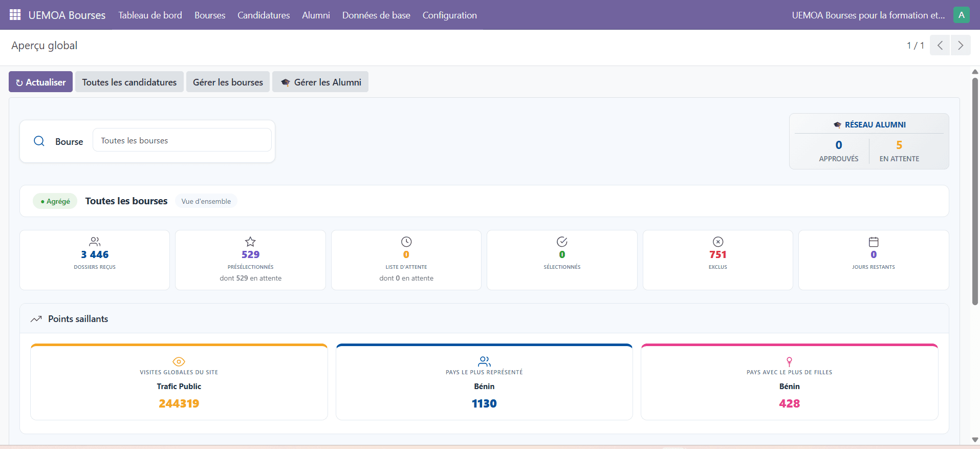This screenshot has height=449, width=980.
Task: Click Gérer les Alumni button
Action: 320,82
